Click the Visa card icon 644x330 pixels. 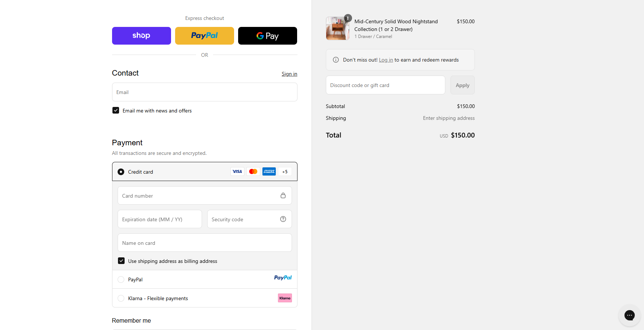tap(237, 171)
